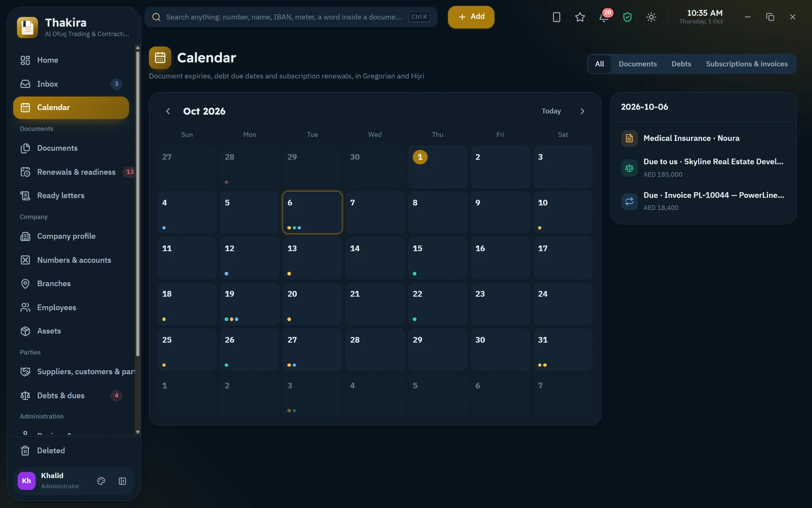Open Employees page

[71, 307]
